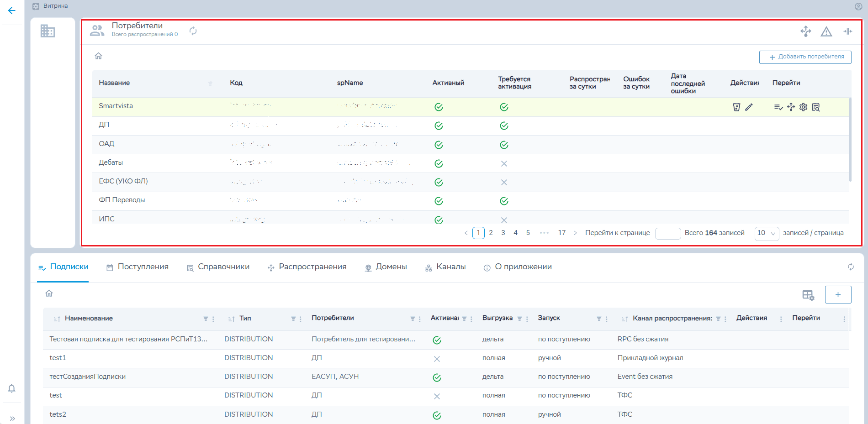
Task: Click the collapse panel icon at top right
Action: (x=847, y=31)
